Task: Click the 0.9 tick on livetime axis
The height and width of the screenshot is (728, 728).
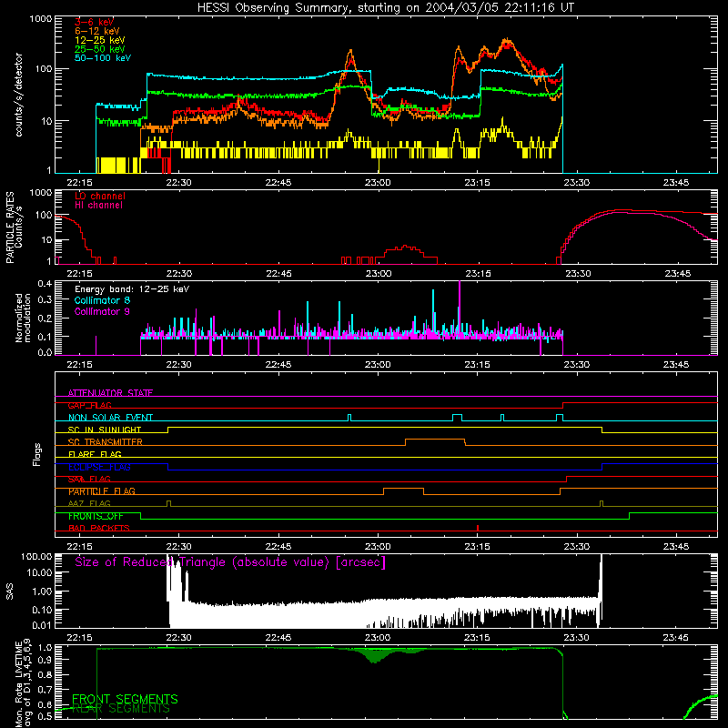Action: click(x=45, y=660)
